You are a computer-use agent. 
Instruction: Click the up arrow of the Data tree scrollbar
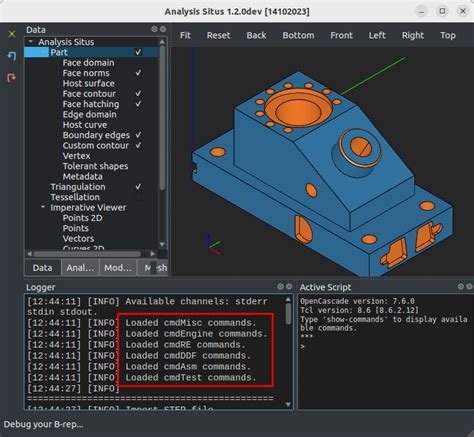coord(162,42)
